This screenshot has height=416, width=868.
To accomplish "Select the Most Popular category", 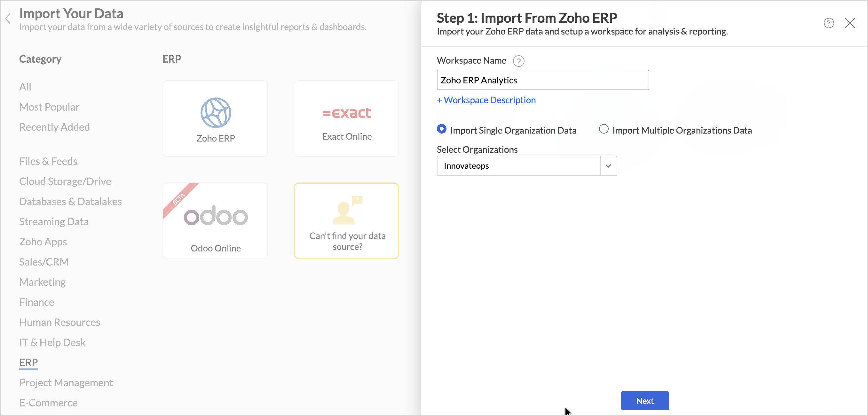I will (x=49, y=107).
